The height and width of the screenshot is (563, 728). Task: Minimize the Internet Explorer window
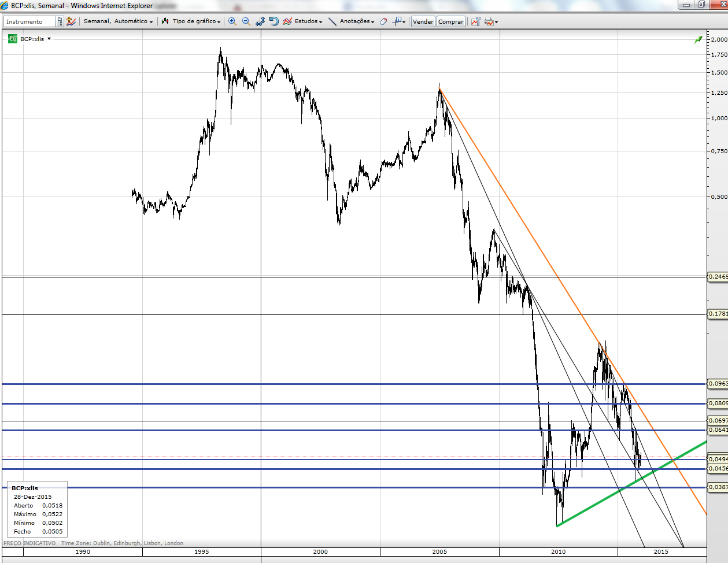tap(686, 5)
